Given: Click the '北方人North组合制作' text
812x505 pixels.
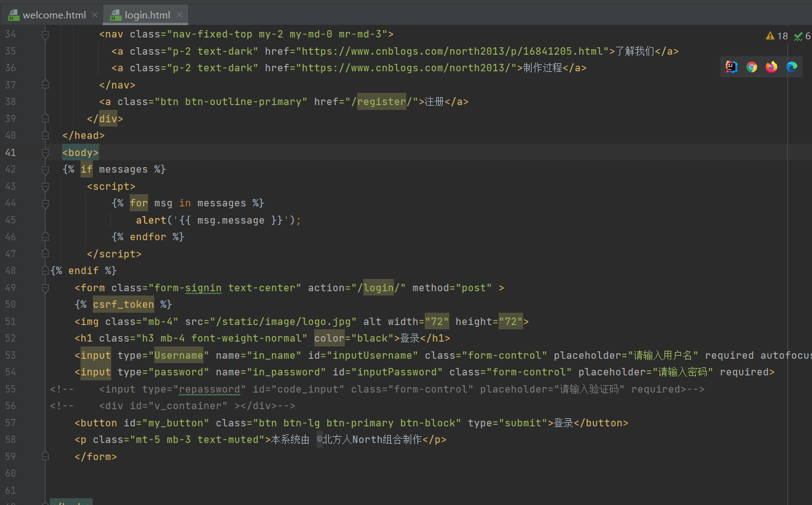Looking at the screenshot, I should (x=372, y=439).
